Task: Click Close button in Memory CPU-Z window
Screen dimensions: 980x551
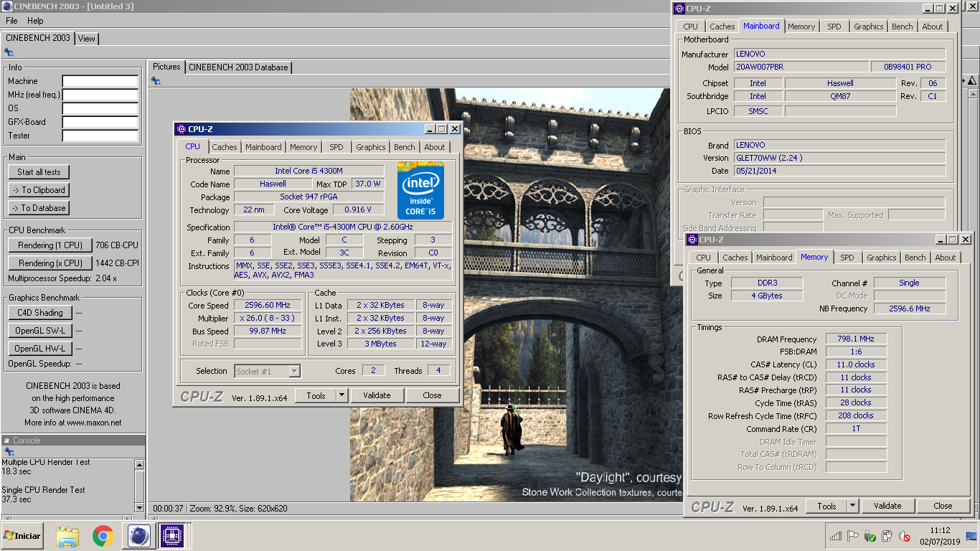Action: coord(943,506)
